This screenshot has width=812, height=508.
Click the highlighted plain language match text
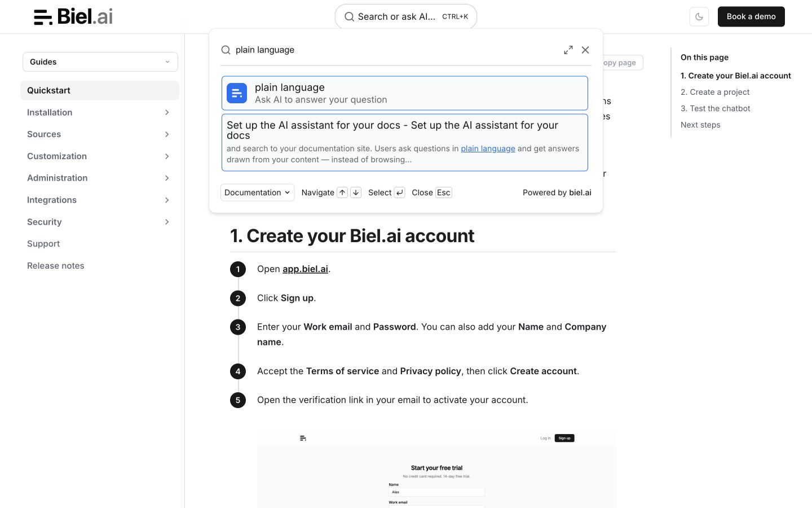[488, 148]
